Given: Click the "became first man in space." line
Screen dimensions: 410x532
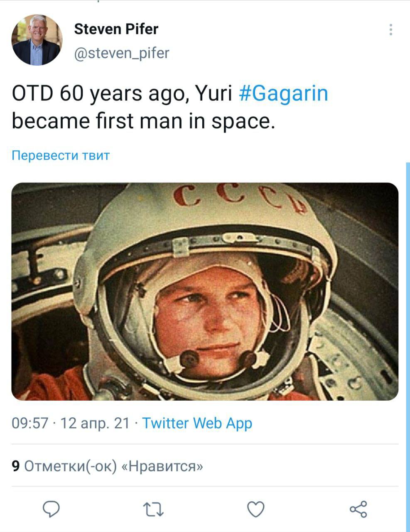Looking at the screenshot, I should (x=143, y=121).
